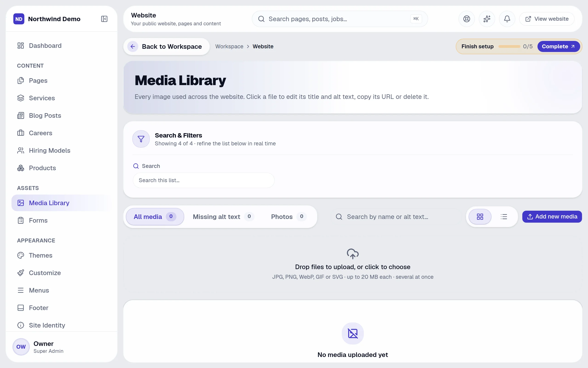Open Careers in the sidebar
The width and height of the screenshot is (588, 368).
62,133
